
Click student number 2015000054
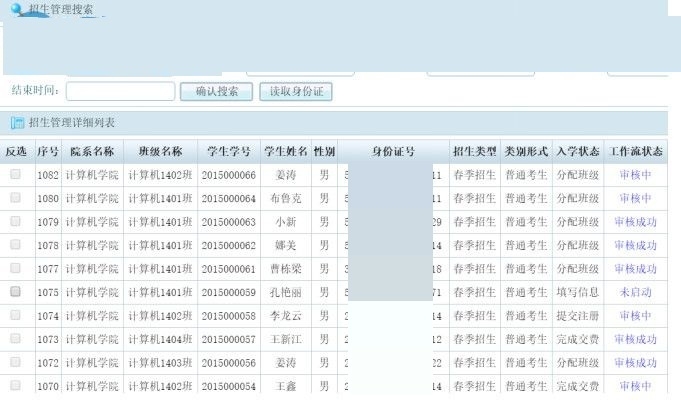228,386
